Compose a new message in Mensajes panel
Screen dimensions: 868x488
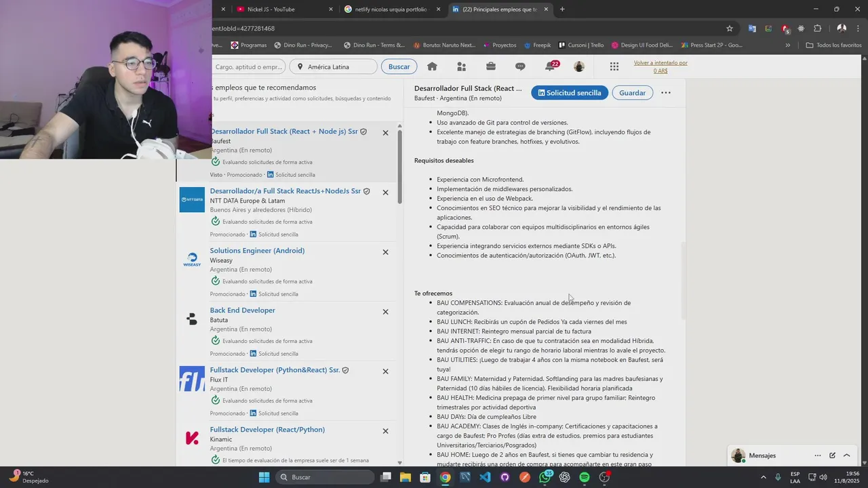[x=832, y=455]
